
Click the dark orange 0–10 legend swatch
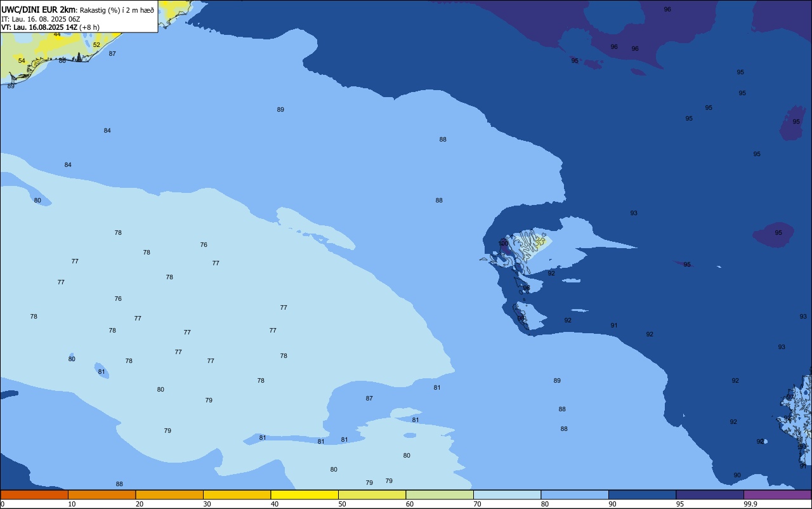pyautogui.click(x=34, y=494)
